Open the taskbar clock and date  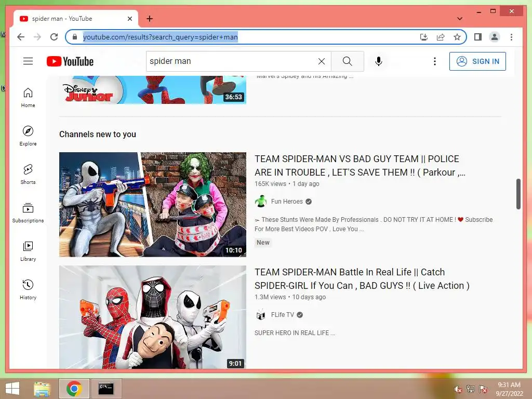(509, 389)
